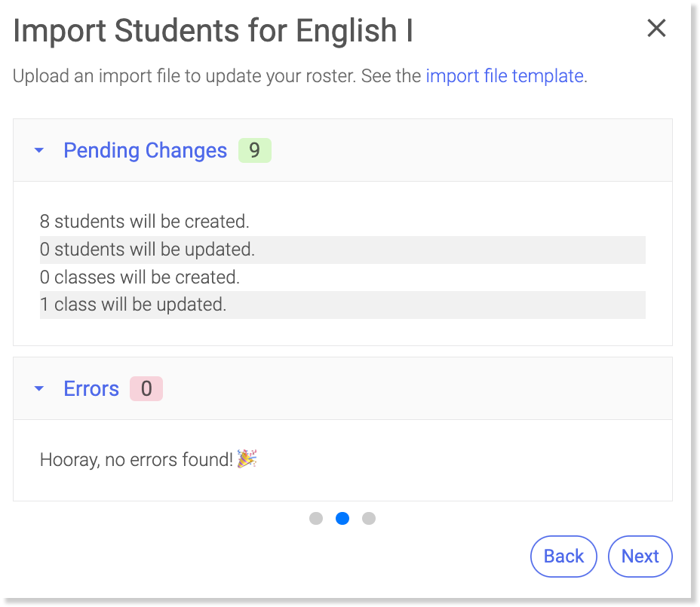Click the '0 classes will be created' line
This screenshot has width=700, height=607.
pyautogui.click(x=140, y=277)
